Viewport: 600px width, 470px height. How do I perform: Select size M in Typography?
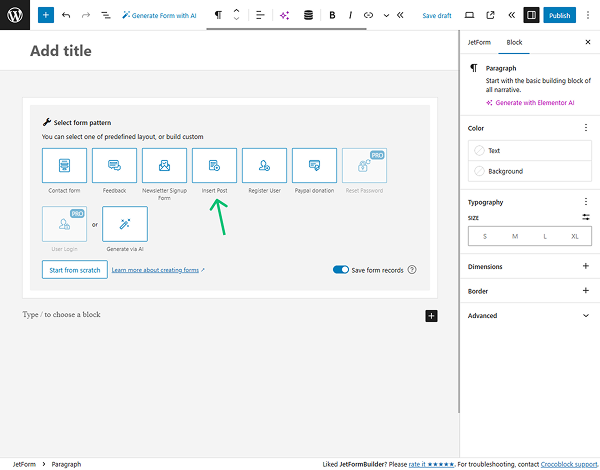tap(514, 236)
